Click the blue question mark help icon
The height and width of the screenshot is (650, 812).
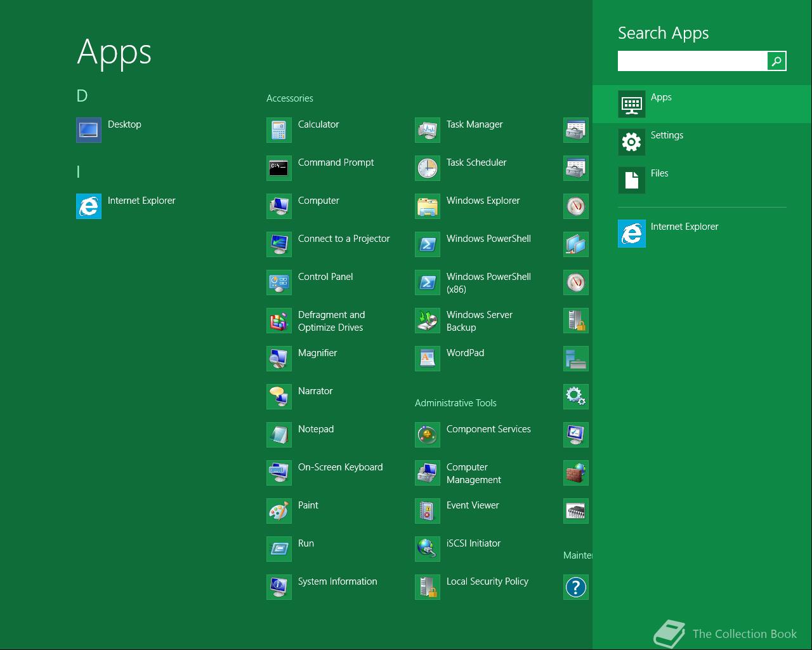pos(576,587)
